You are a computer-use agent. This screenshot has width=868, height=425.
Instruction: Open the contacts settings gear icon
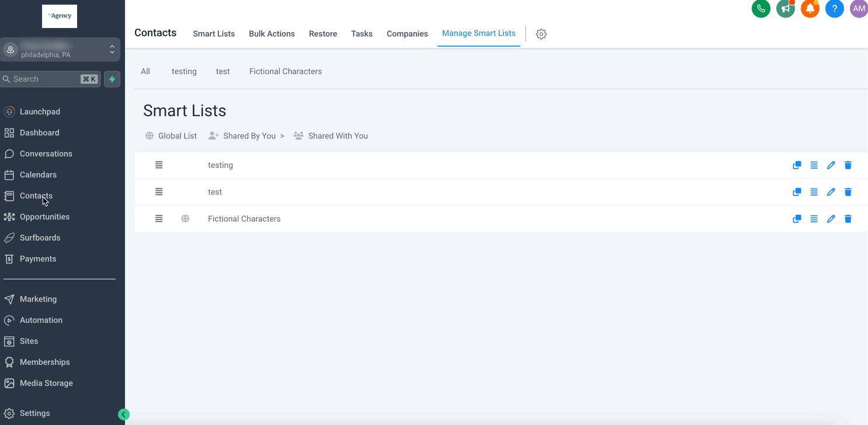541,34
